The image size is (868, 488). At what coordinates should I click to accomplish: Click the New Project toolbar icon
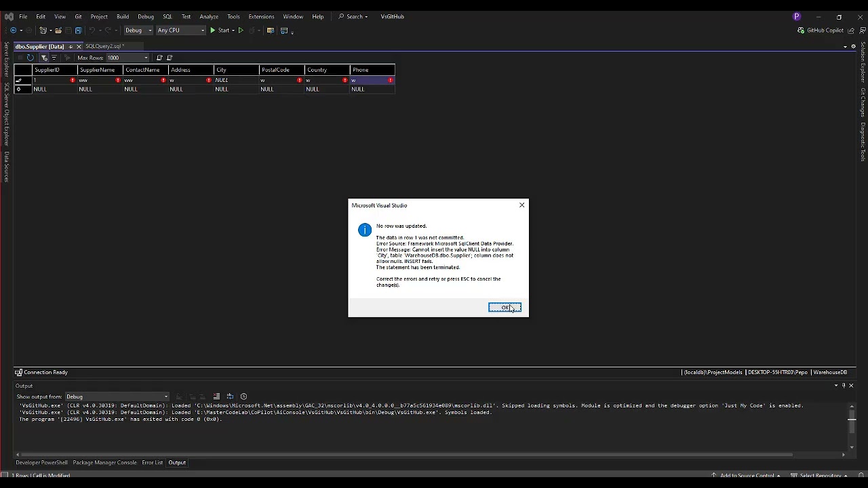click(43, 30)
